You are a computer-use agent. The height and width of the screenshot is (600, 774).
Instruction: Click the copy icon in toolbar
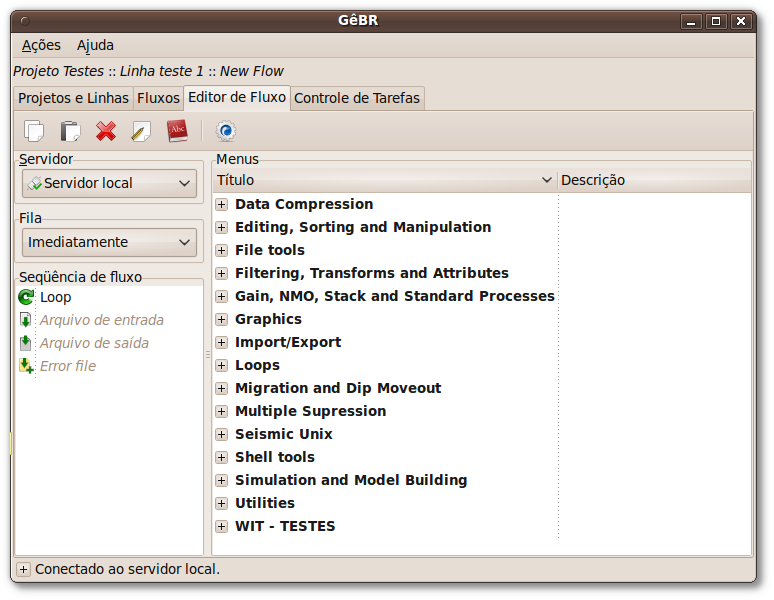click(x=34, y=131)
